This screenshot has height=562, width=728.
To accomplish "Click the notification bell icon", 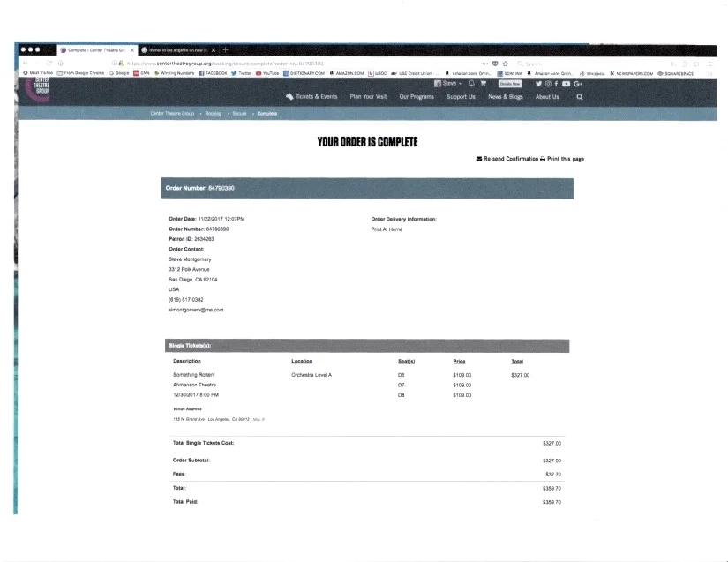I will pyautogui.click(x=472, y=83).
